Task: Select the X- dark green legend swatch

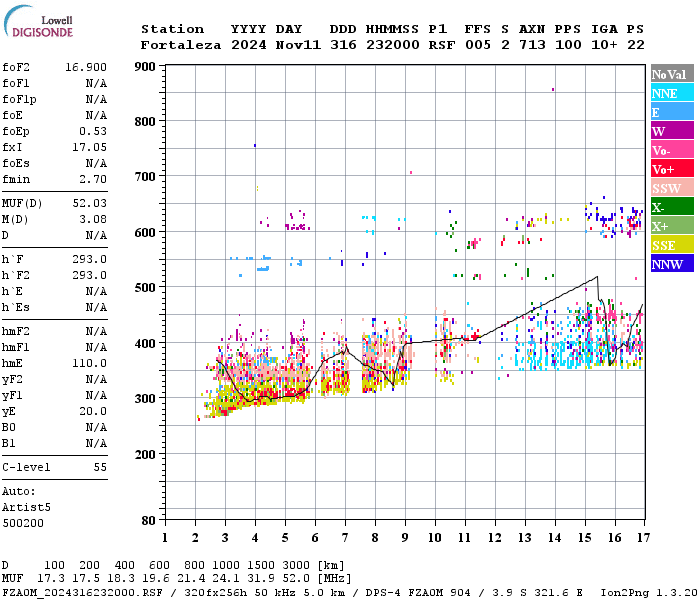Action: (672, 207)
